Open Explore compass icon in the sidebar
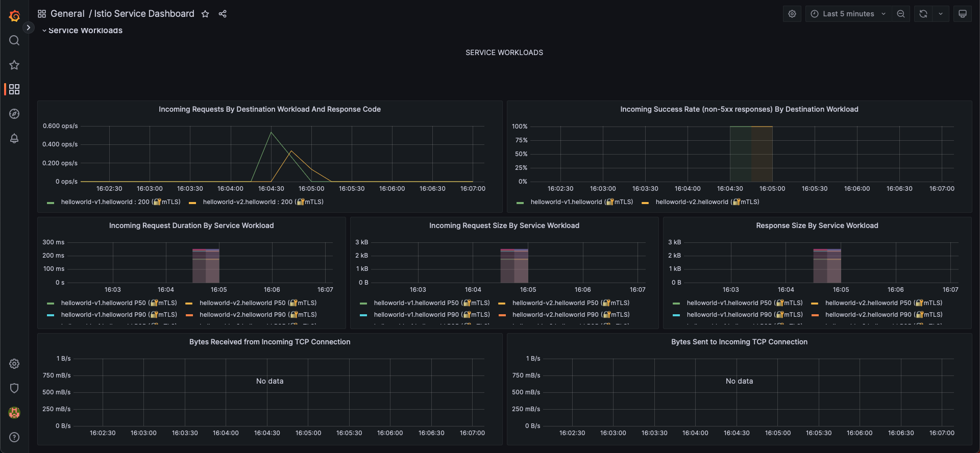This screenshot has height=453, width=980. pos(14,114)
